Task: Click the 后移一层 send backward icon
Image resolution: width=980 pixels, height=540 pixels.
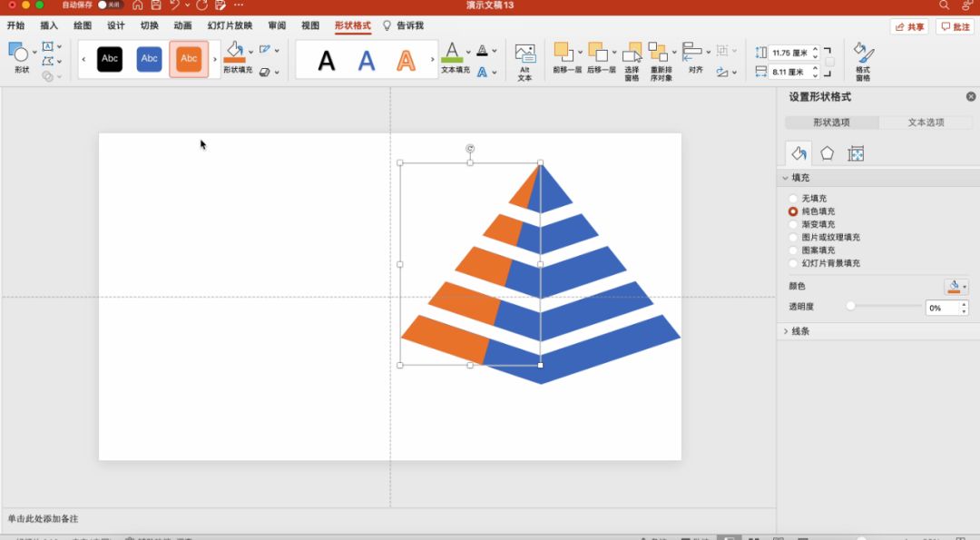Action: (x=598, y=52)
